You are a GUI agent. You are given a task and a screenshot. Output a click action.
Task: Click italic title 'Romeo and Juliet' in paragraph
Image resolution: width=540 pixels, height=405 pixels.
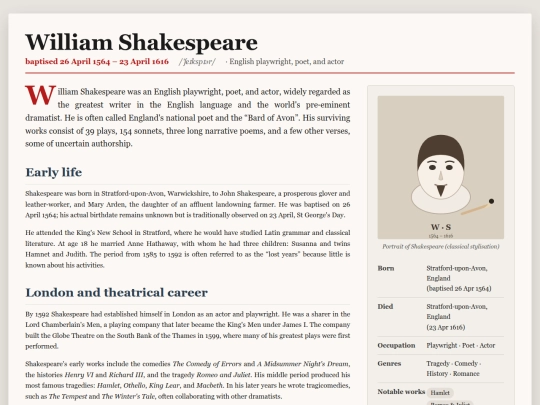[224, 375]
